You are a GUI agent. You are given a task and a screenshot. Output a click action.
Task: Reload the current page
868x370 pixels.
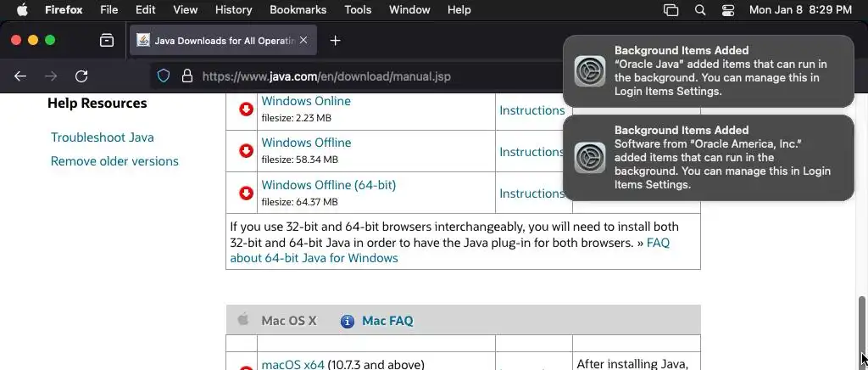click(81, 76)
